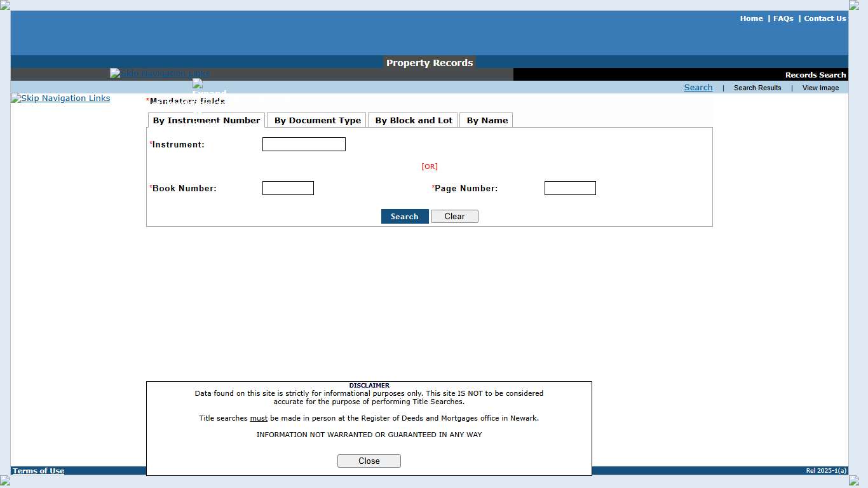
Task: Clear the search form fields
Action: point(454,216)
